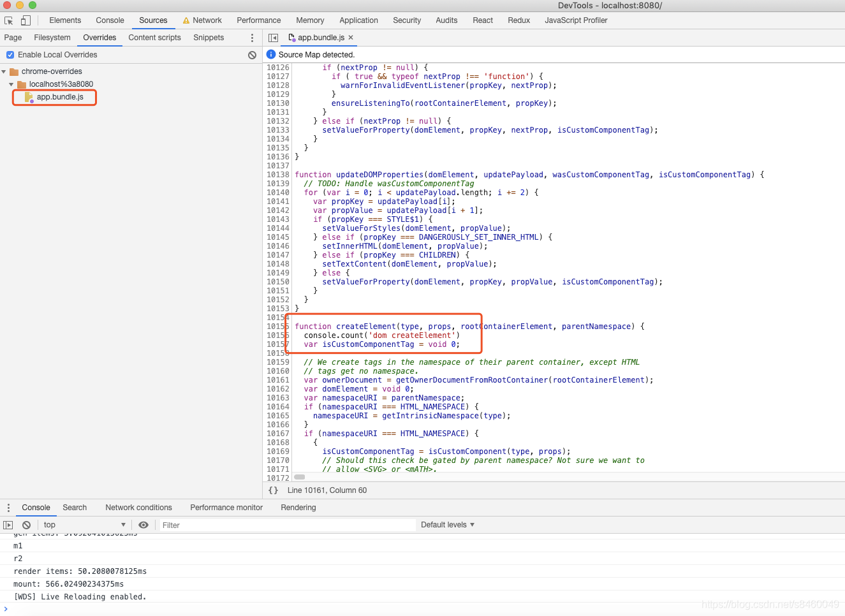The width and height of the screenshot is (845, 616).
Task: Open the Sources tab
Action: click(153, 20)
